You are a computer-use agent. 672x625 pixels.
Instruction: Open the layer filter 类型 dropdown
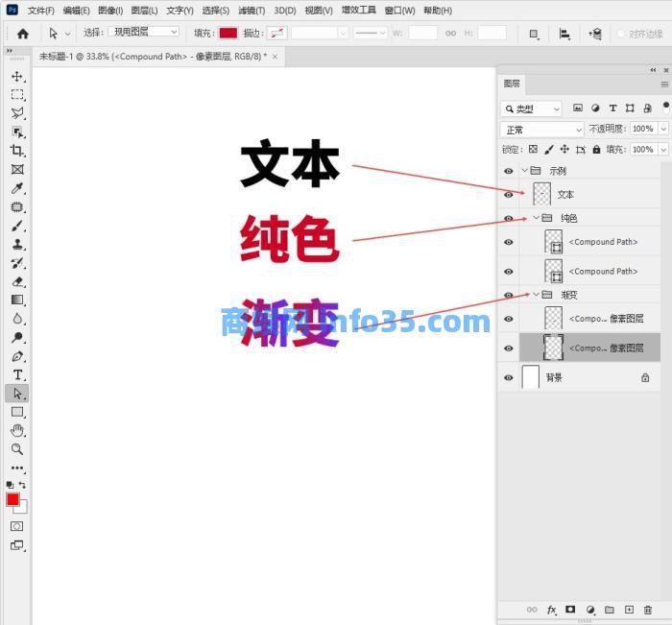(531, 108)
